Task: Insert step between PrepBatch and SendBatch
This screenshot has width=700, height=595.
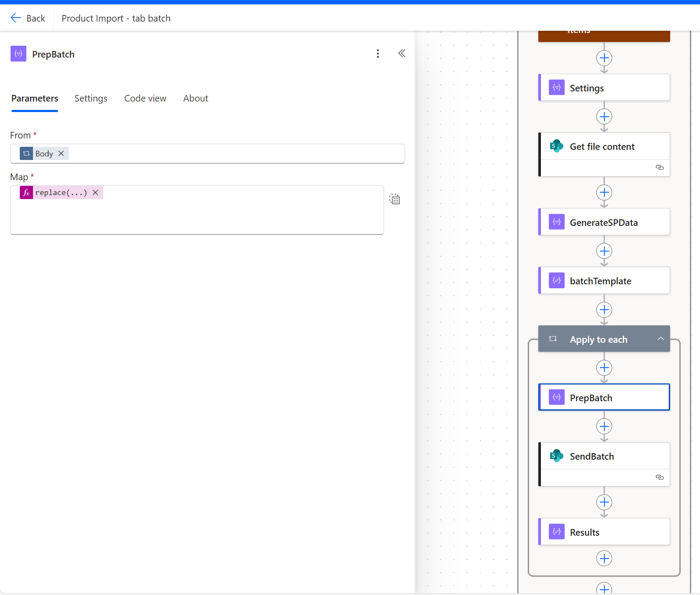Action: (604, 426)
